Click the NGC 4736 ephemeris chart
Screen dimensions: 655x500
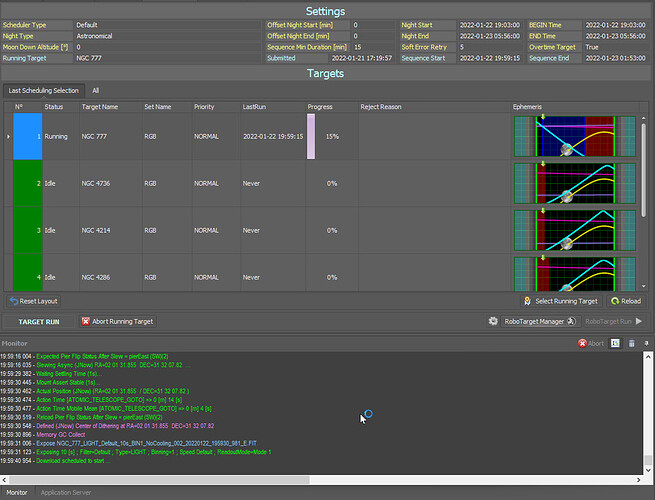(575, 183)
